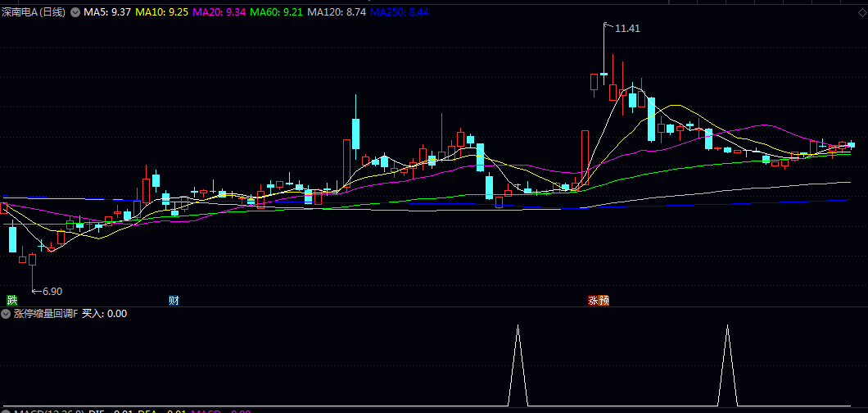Select the magenta MA20 label

218,13
